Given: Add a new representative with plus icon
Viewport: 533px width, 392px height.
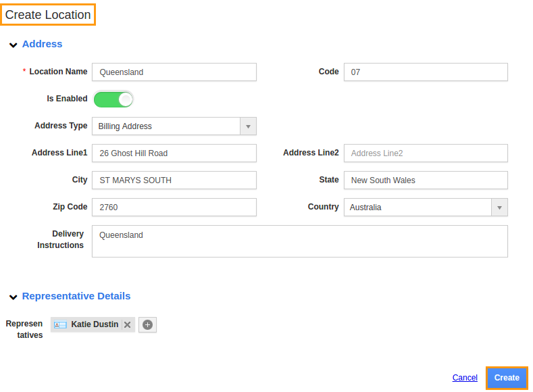Looking at the screenshot, I should [x=147, y=325].
